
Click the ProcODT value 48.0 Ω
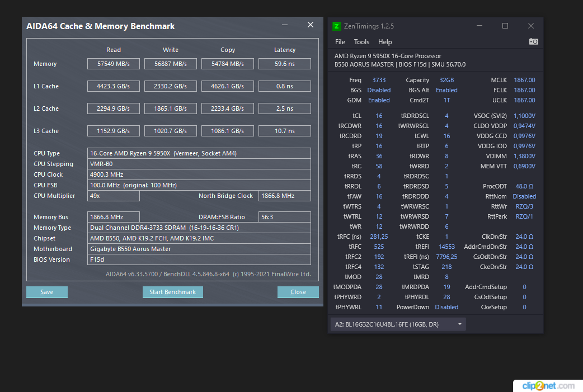(524, 187)
